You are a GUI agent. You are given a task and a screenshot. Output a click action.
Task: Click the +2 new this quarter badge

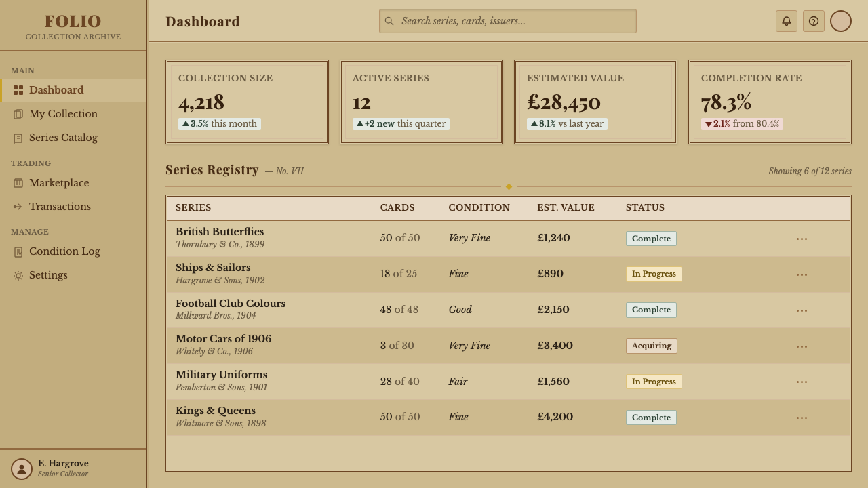click(x=401, y=124)
